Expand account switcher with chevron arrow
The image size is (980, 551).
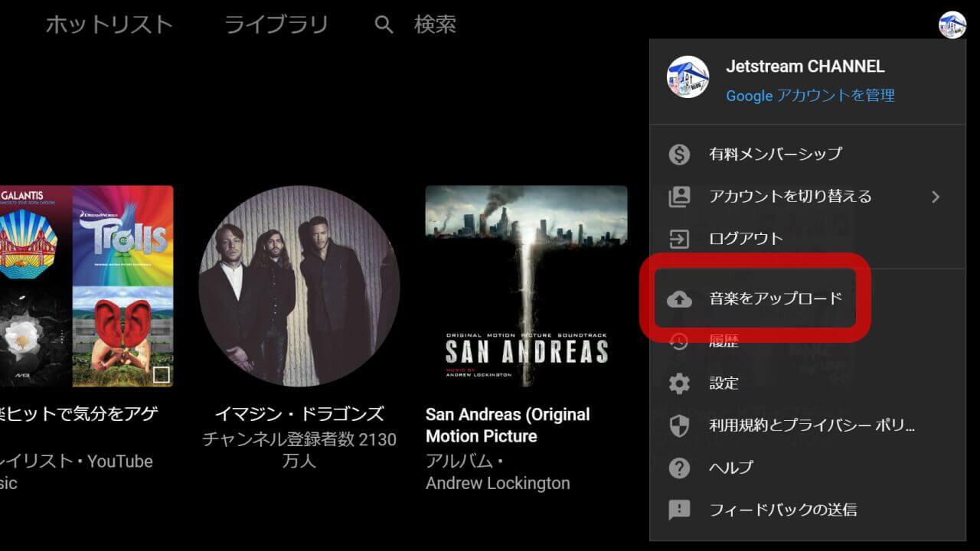[935, 197]
